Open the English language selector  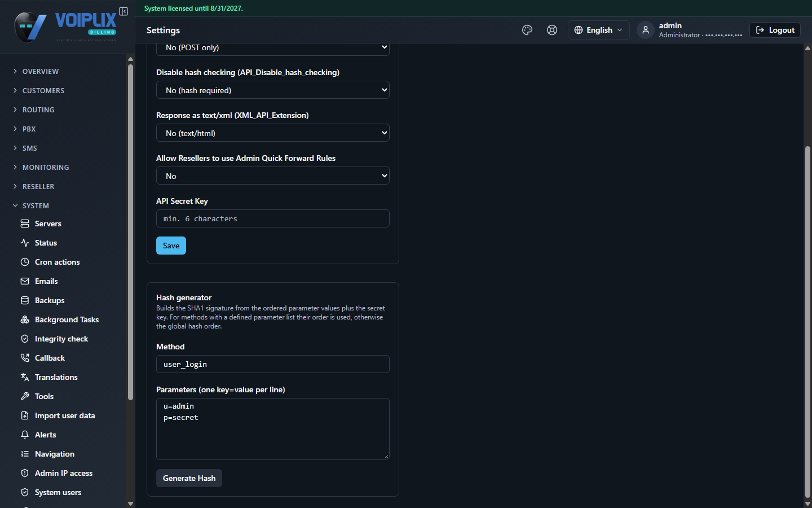click(598, 30)
